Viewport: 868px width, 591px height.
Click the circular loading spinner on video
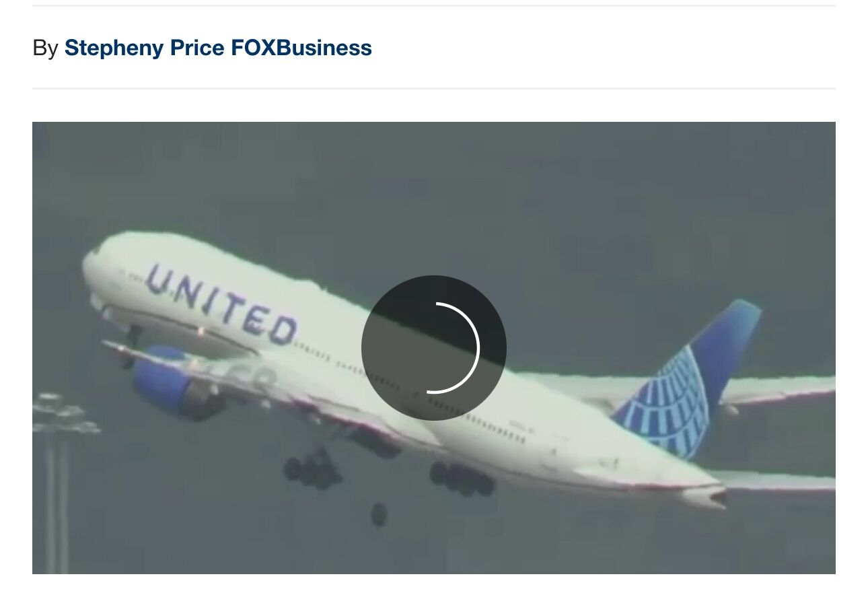(x=434, y=348)
